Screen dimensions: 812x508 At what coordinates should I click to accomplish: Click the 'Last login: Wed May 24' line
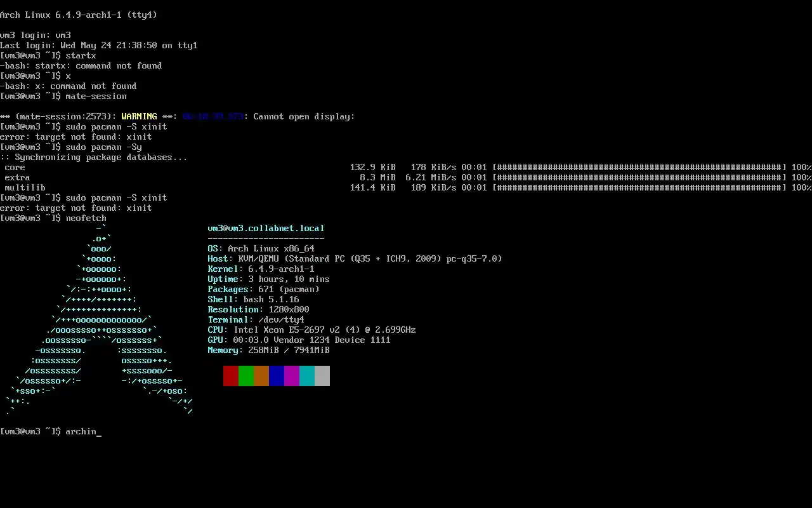pos(99,45)
